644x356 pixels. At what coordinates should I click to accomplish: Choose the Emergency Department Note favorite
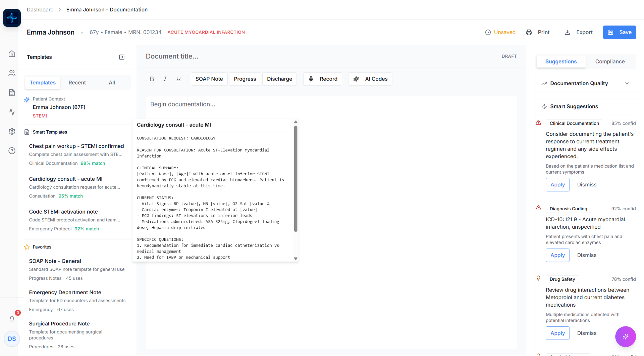coord(76,301)
